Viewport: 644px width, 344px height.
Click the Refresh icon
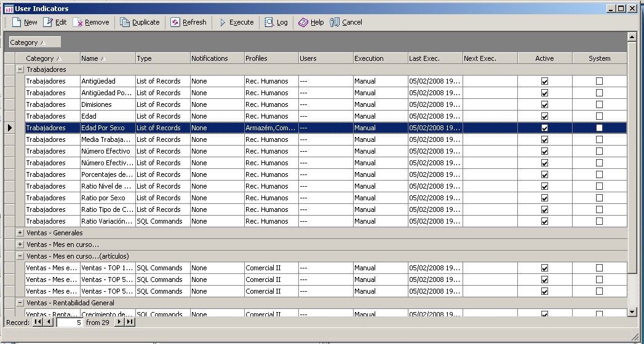pos(175,22)
